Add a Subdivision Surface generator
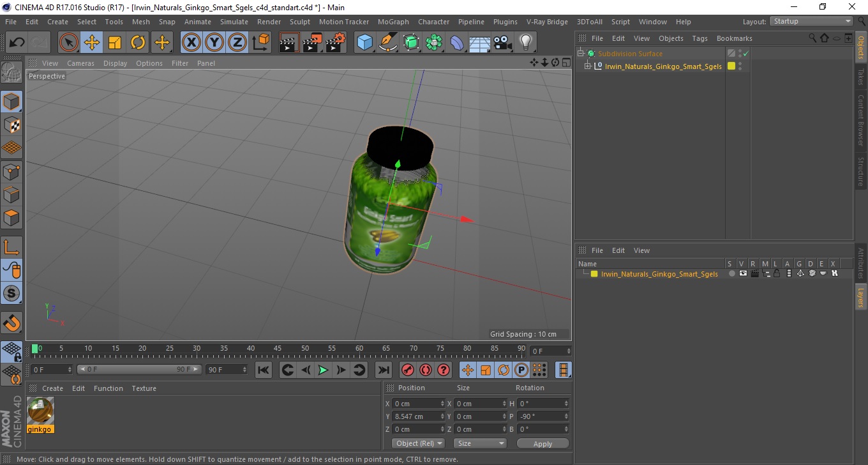The image size is (868, 465). (411, 43)
